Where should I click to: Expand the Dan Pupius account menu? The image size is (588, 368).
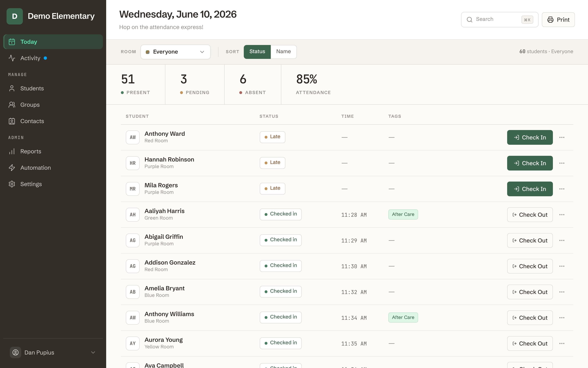click(93, 352)
